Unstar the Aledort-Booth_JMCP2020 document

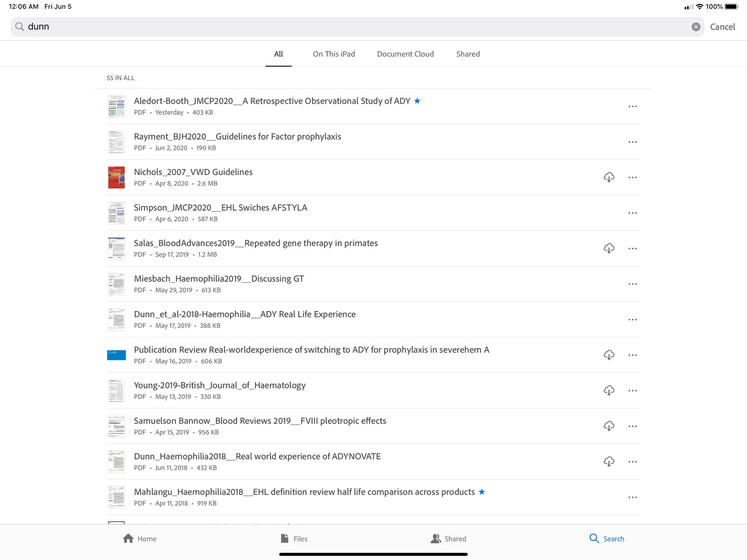coord(417,101)
